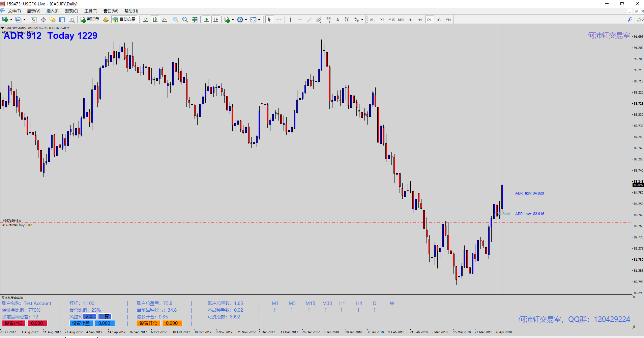This screenshot has height=338, width=644.
Task: Click the 85.097 current price label
Action: point(638,185)
